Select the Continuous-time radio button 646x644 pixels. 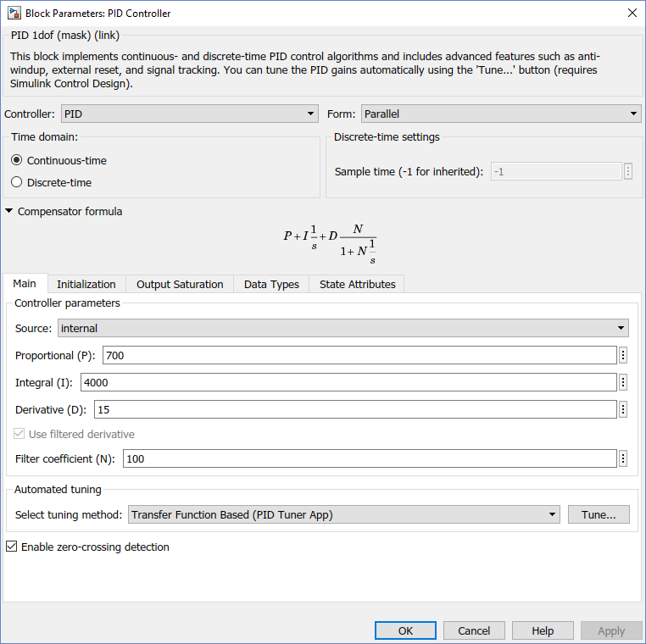17,160
